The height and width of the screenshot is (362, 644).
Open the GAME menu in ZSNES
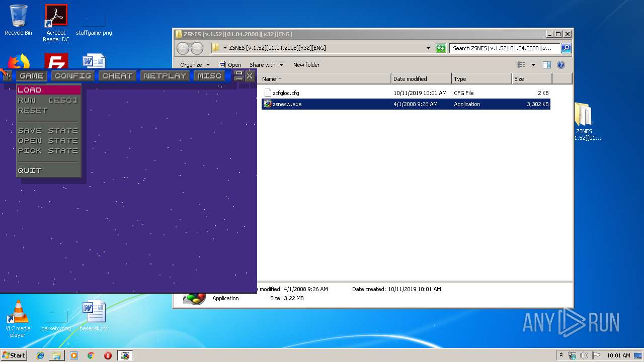coord(32,76)
